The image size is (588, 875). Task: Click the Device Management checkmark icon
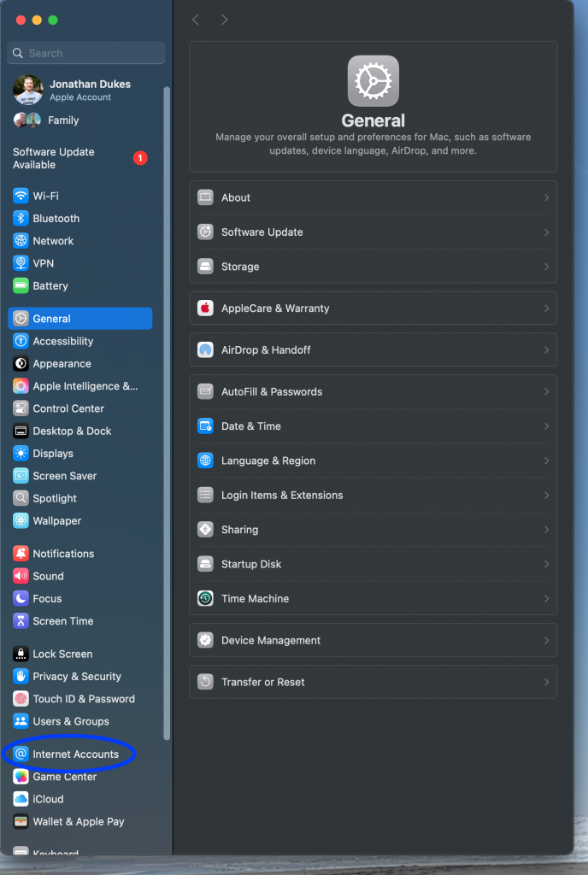click(x=205, y=640)
